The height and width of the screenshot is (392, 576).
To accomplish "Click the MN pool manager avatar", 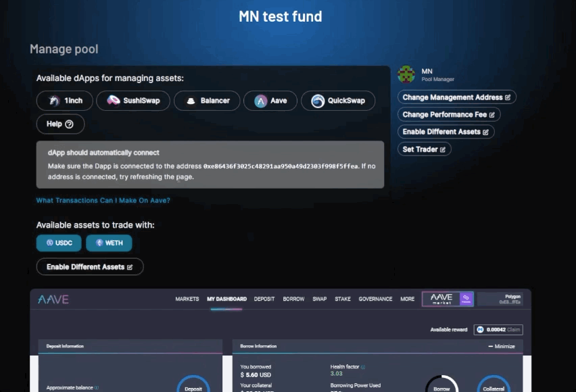I will [x=406, y=74].
